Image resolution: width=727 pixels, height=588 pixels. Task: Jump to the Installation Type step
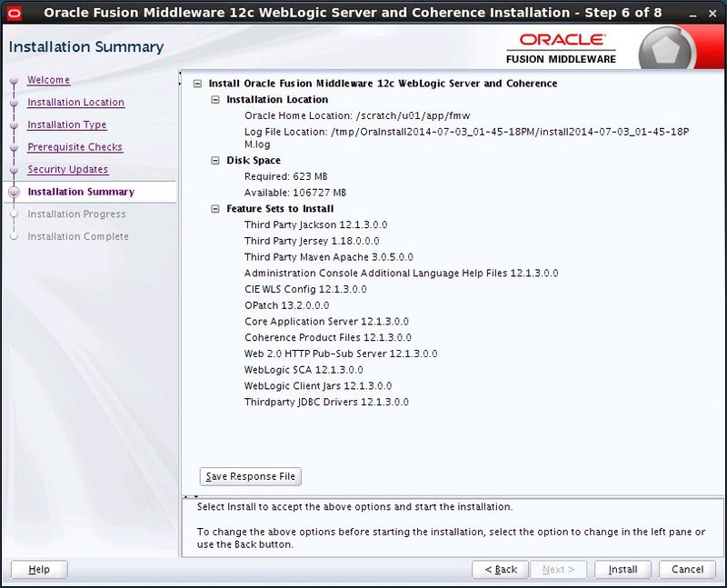click(x=66, y=125)
